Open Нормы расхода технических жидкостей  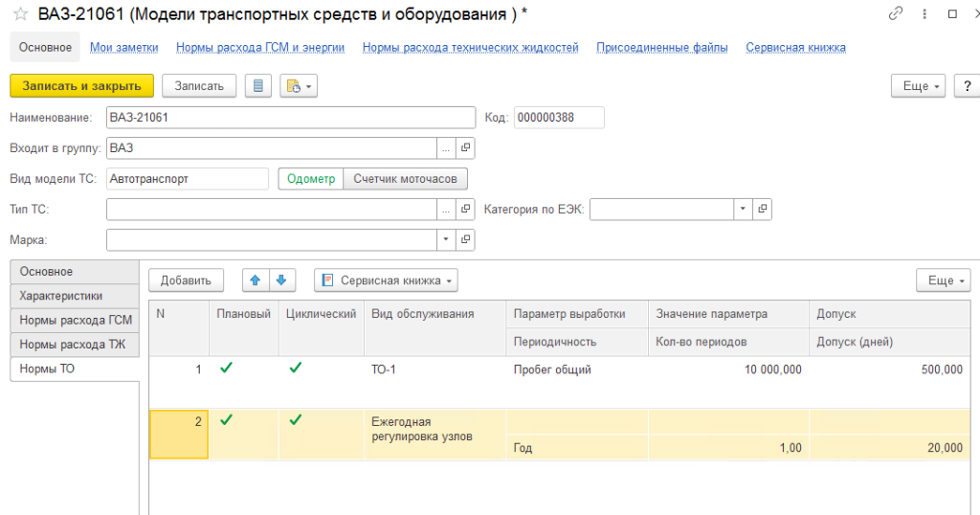(x=470, y=48)
